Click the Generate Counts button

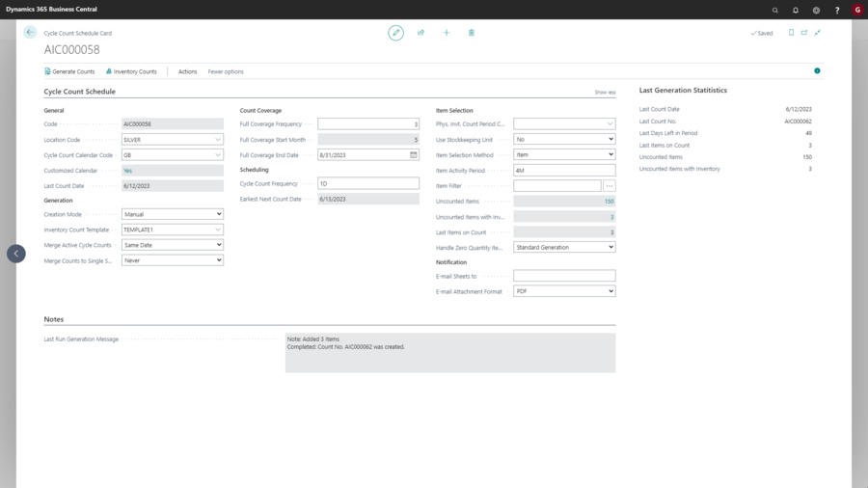click(x=69, y=71)
